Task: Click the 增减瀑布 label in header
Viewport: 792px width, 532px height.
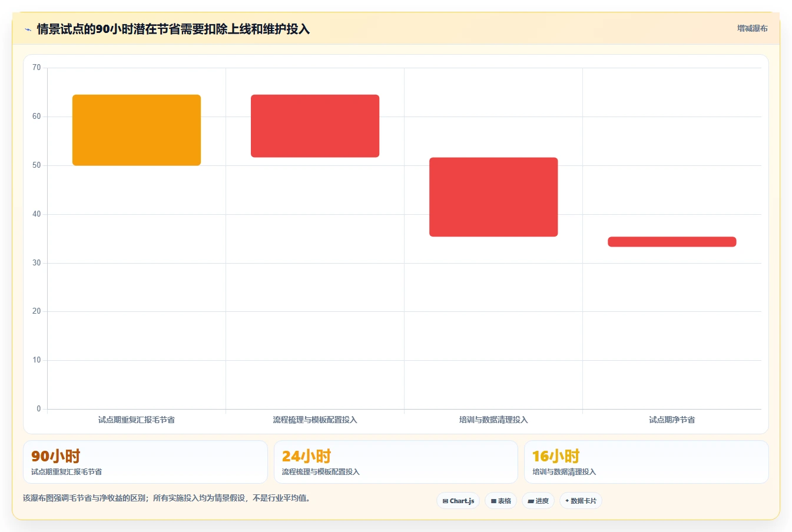Action: click(x=752, y=28)
